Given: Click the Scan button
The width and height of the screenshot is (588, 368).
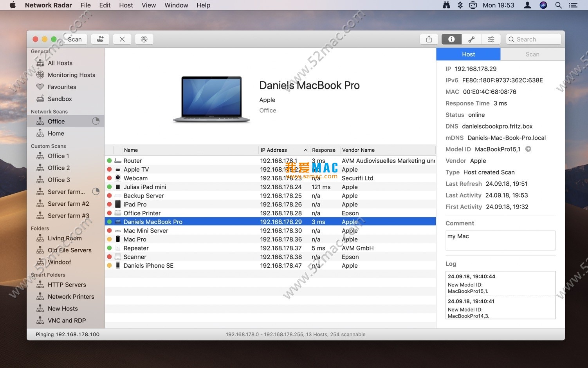Looking at the screenshot, I should click(74, 39).
